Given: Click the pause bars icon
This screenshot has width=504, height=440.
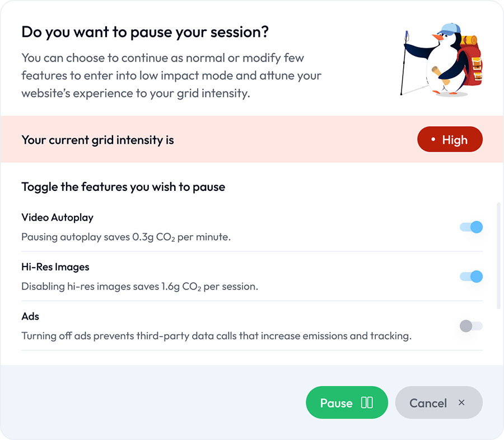Looking at the screenshot, I should pyautogui.click(x=367, y=402).
